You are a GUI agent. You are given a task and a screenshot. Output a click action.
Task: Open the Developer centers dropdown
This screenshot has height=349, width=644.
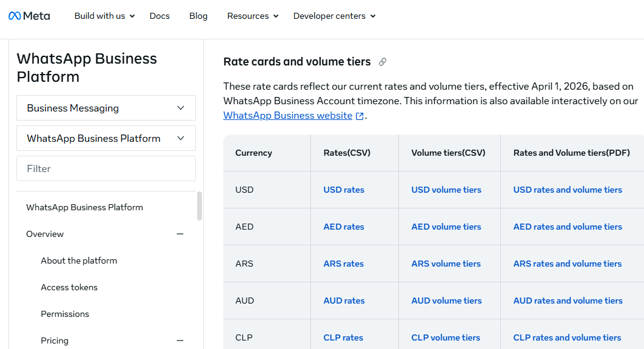[334, 16]
